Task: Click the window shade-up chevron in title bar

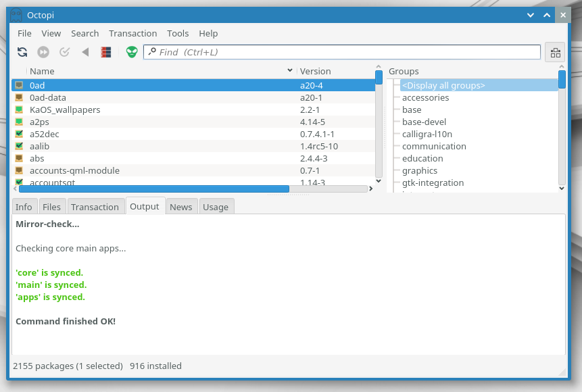Action: [x=547, y=16]
